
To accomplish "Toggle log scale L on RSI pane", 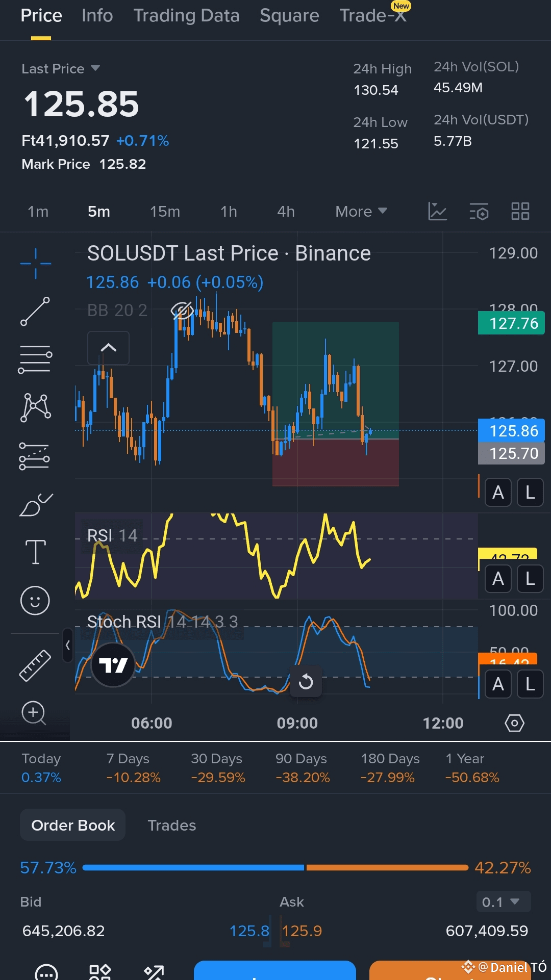I will pos(530,579).
